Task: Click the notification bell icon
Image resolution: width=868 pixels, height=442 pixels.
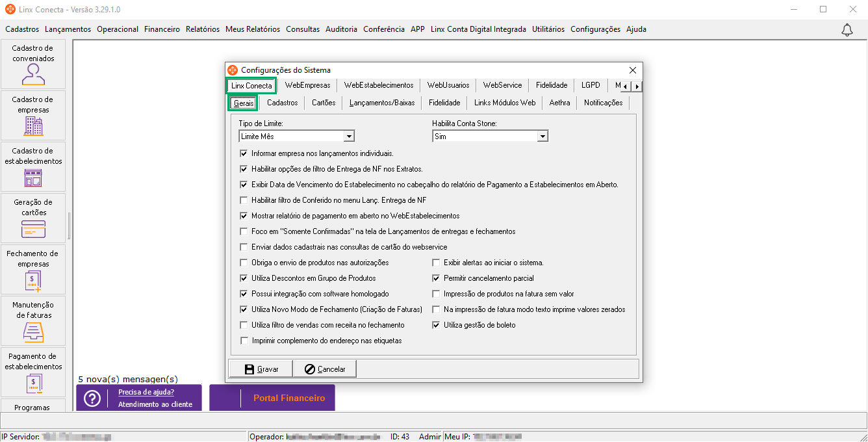Action: 847,30
